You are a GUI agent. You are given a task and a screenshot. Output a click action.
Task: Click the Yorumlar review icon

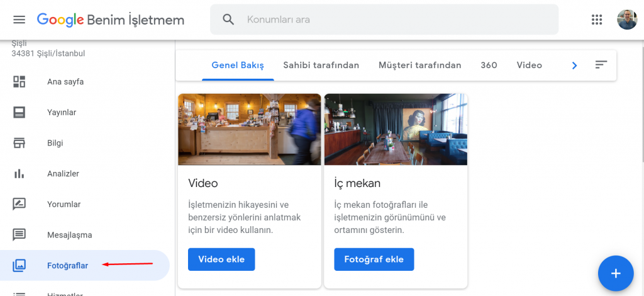19,204
